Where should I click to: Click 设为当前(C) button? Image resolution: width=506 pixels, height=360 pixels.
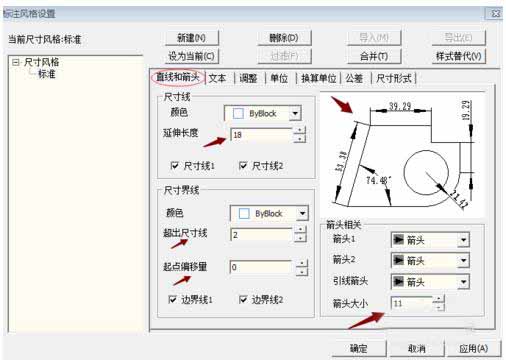192,56
